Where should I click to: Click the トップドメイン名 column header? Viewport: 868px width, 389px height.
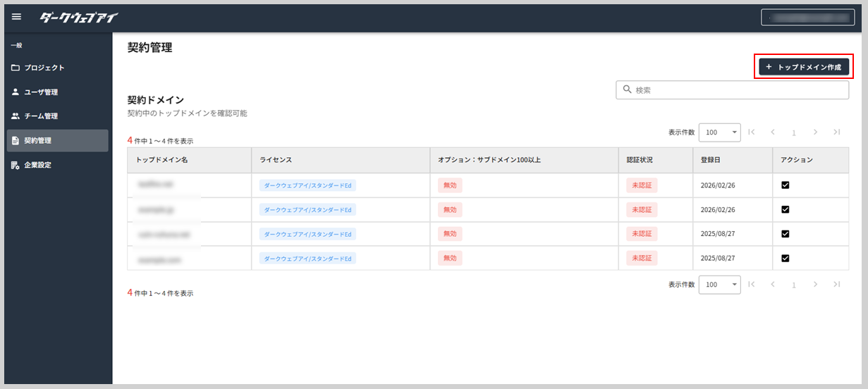click(162, 160)
